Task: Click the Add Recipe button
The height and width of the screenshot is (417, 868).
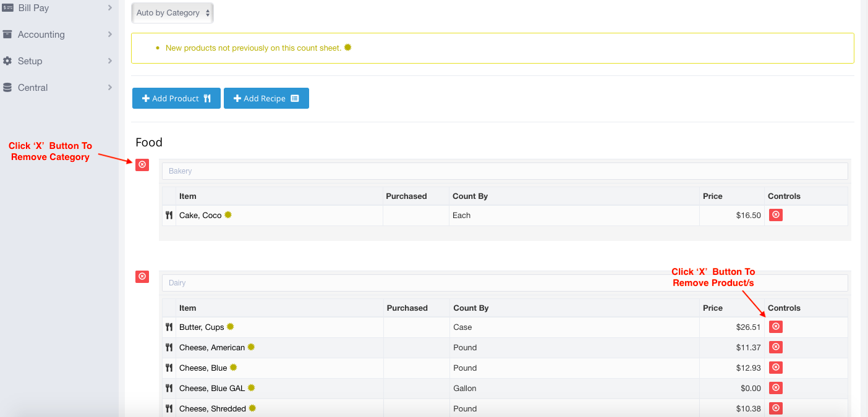Action: (266, 98)
